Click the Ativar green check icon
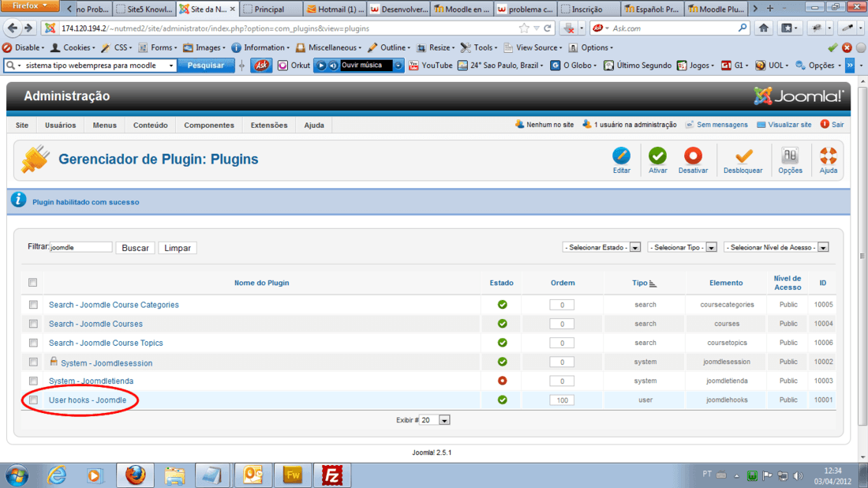 657,156
